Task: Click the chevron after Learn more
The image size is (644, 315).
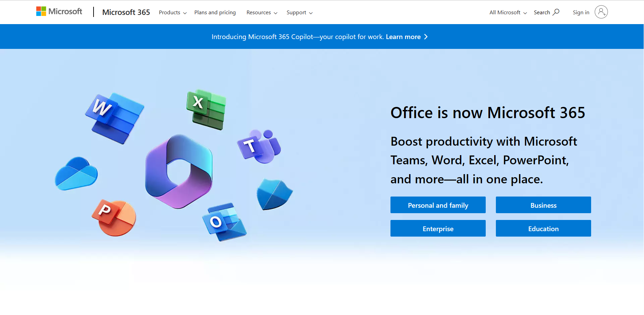Action: pos(426,37)
